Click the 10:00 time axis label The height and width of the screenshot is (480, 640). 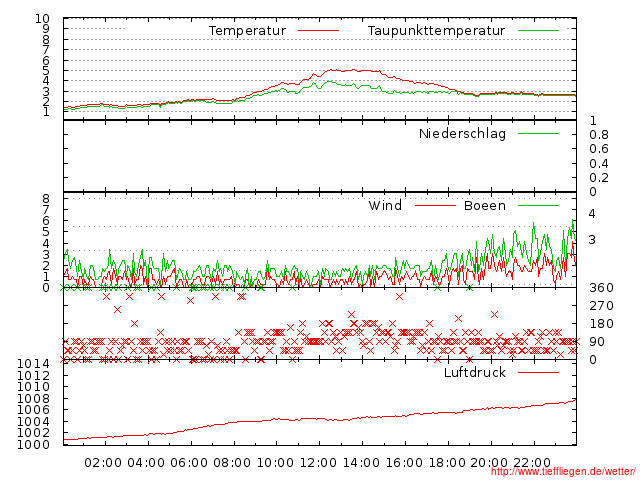[x=275, y=463]
